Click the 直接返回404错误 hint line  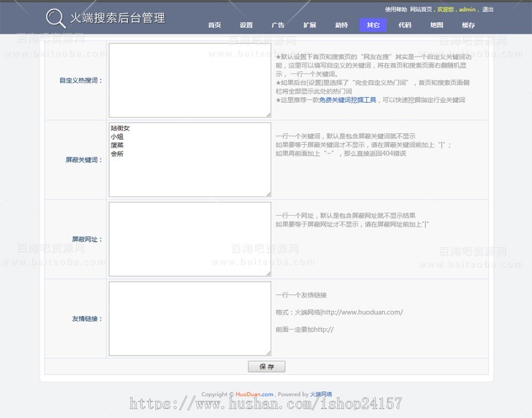pyautogui.click(x=341, y=153)
